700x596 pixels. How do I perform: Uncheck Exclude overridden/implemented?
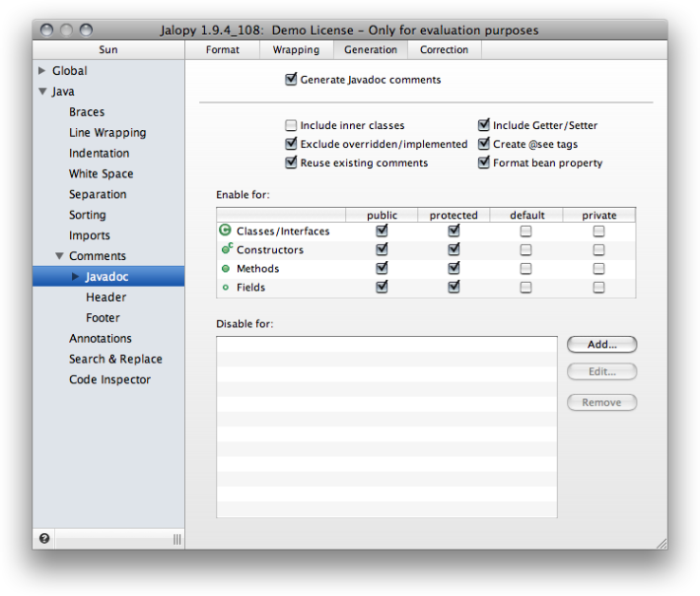(291, 144)
